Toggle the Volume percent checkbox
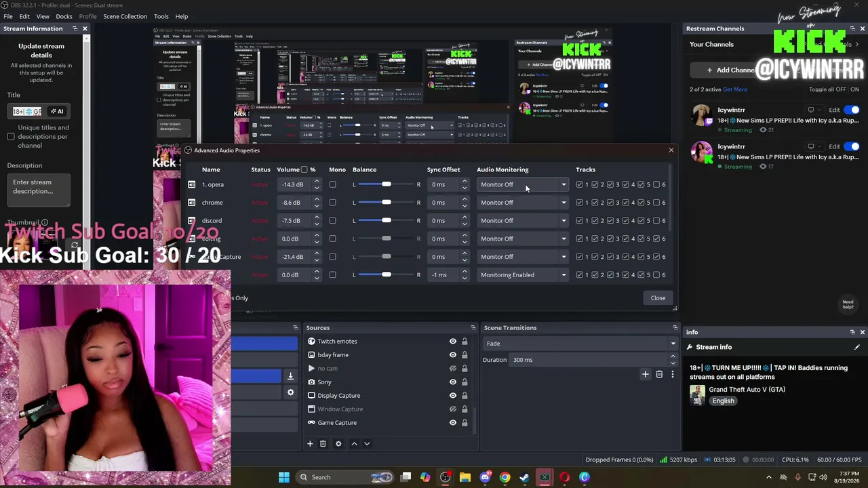Viewport: 868px width, 488px height. pyautogui.click(x=304, y=169)
